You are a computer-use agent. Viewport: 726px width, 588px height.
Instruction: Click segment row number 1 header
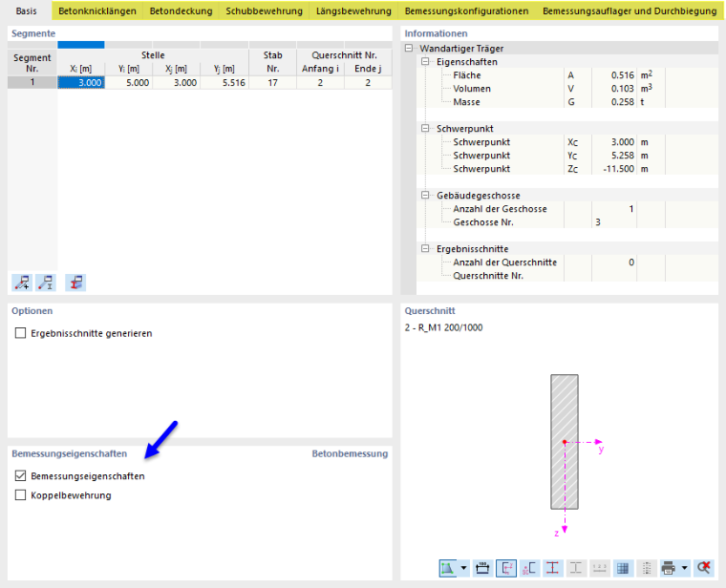coord(32,82)
